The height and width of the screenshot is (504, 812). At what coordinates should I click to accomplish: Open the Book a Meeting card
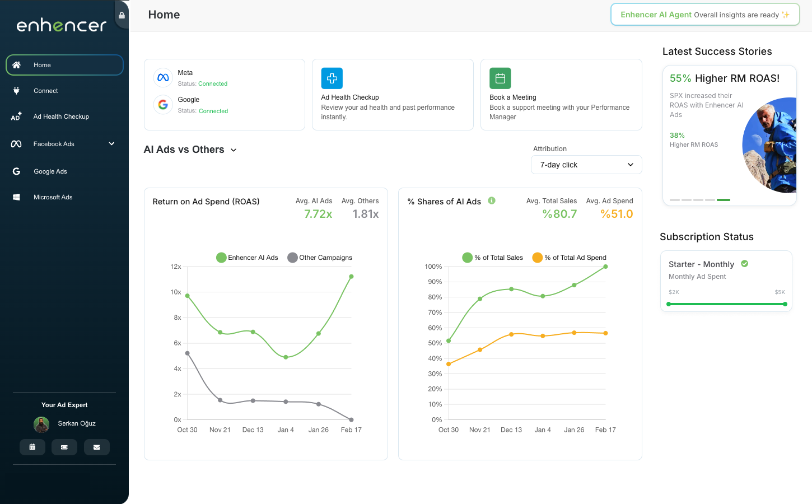(x=561, y=95)
